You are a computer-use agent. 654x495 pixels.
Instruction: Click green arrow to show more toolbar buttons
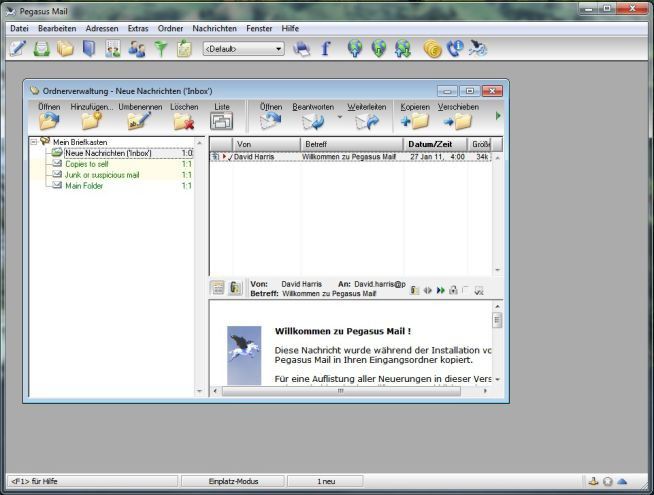click(498, 116)
